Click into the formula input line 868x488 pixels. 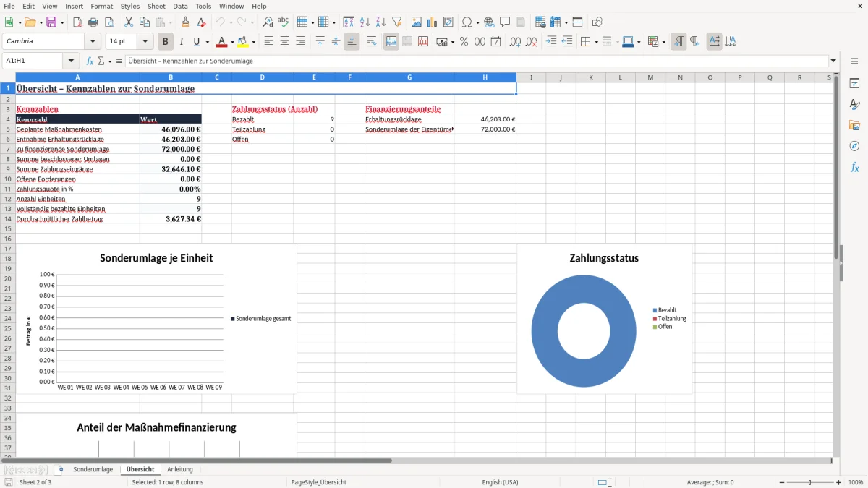[476, 61]
